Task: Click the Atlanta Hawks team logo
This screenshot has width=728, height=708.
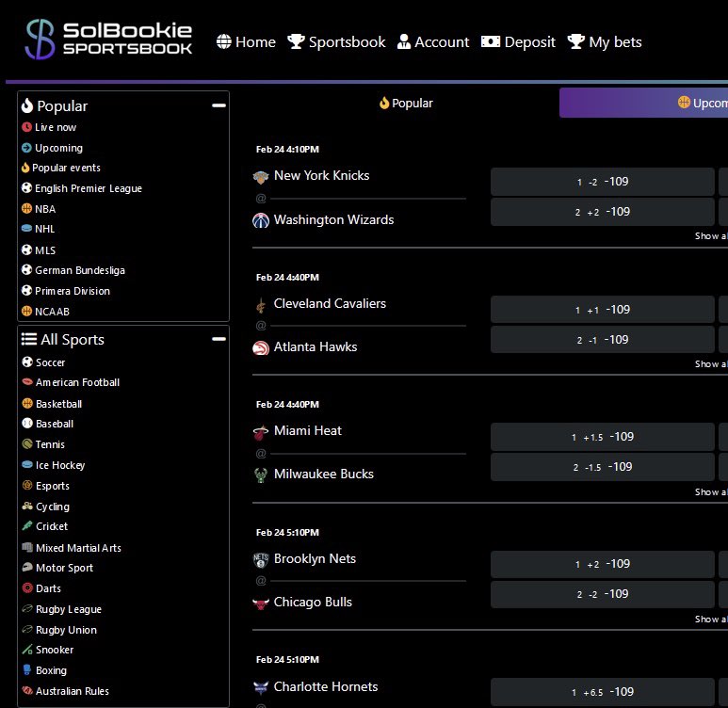Action: [261, 347]
